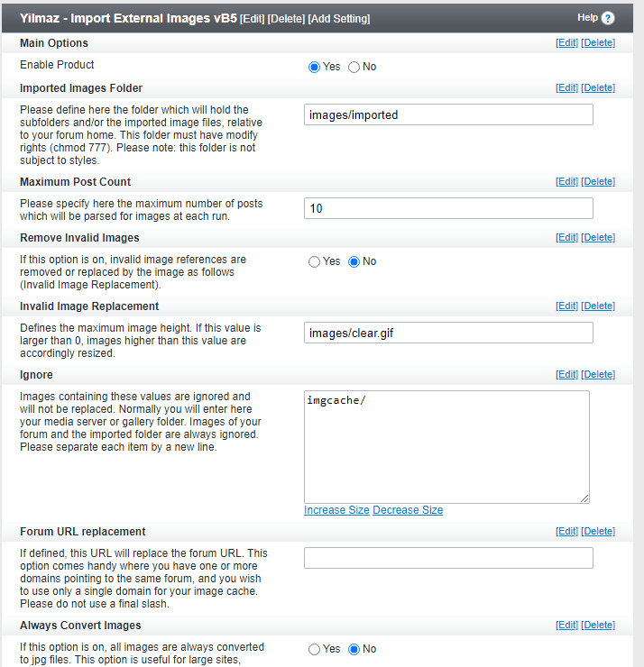The width and height of the screenshot is (644, 667).
Task: Click [Delete] beside the product title
Action: pyautogui.click(x=286, y=19)
